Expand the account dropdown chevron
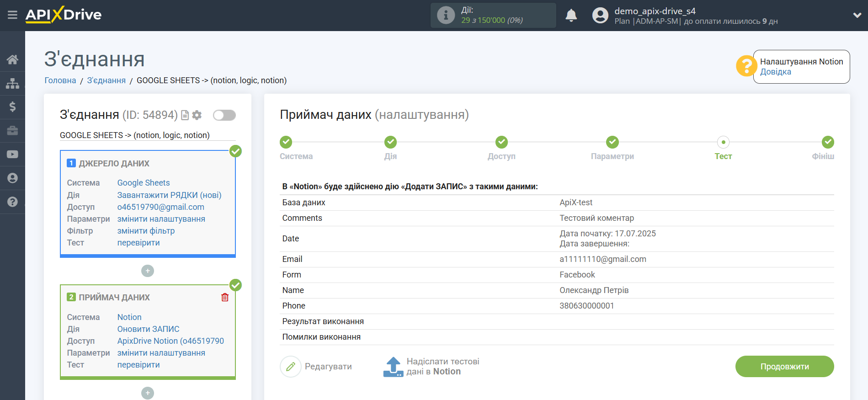The width and height of the screenshot is (868, 400). pos(857,15)
